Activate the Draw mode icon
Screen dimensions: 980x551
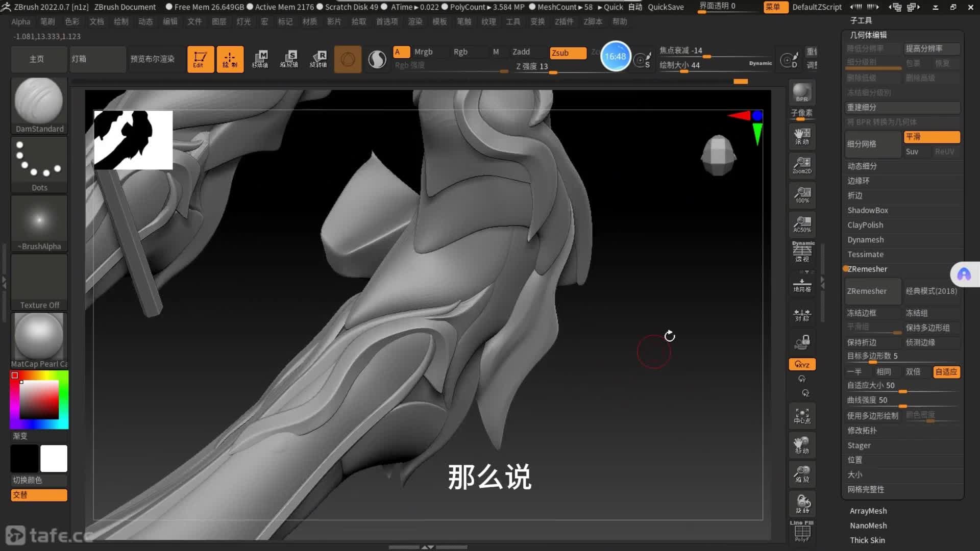coord(230,59)
